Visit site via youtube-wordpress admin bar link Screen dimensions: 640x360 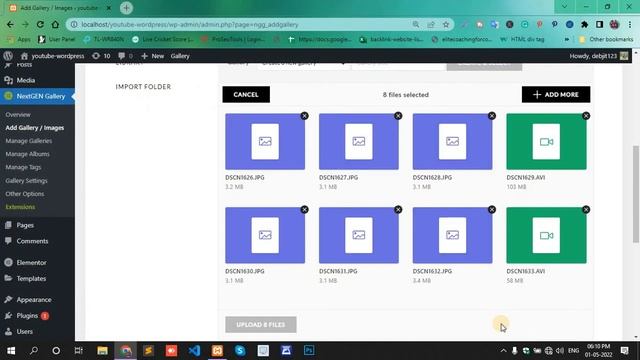coord(53,56)
